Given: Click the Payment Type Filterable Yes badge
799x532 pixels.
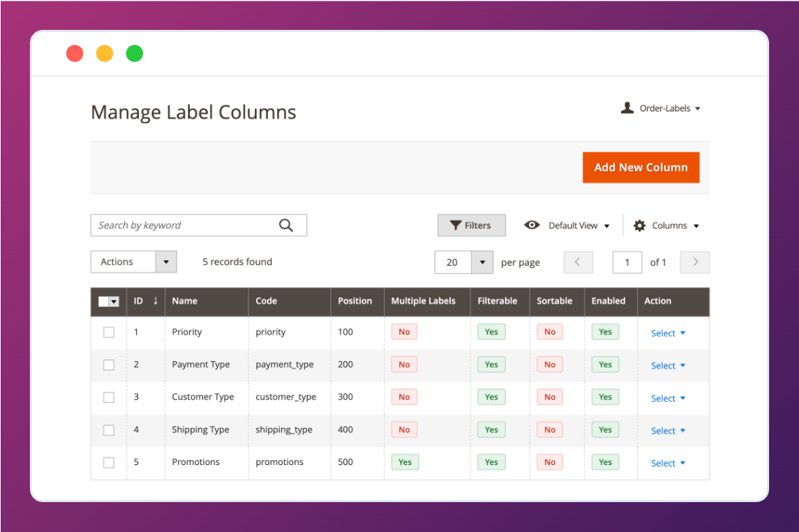Looking at the screenshot, I should pyautogui.click(x=491, y=365).
